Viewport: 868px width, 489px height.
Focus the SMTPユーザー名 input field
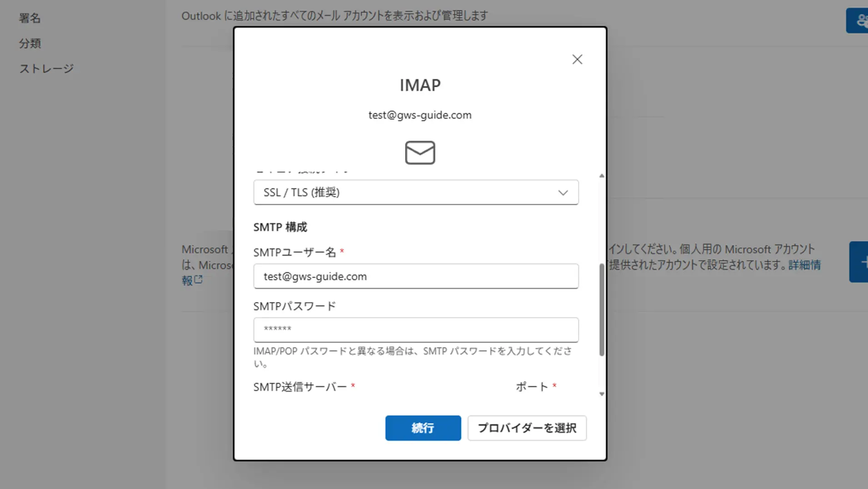(415, 276)
